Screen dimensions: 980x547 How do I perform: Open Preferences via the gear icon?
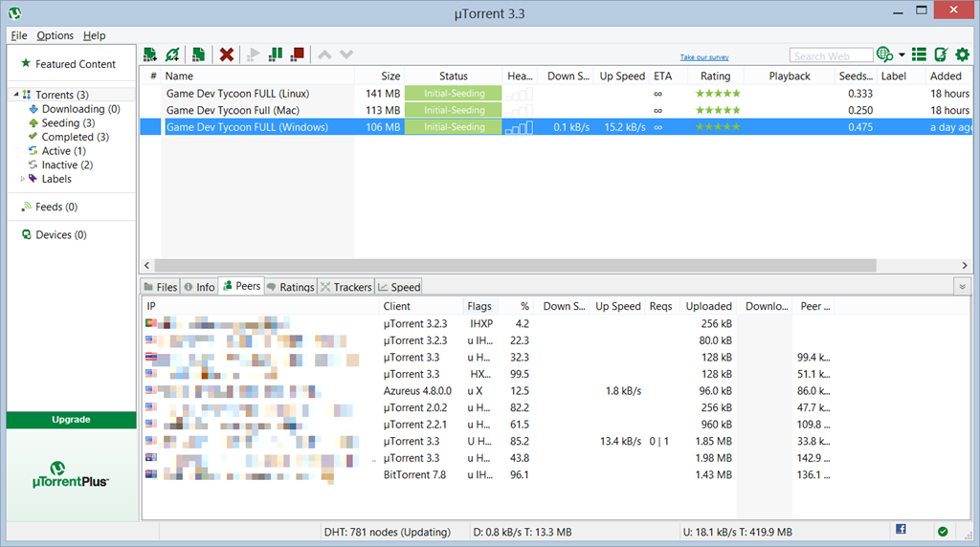click(963, 55)
